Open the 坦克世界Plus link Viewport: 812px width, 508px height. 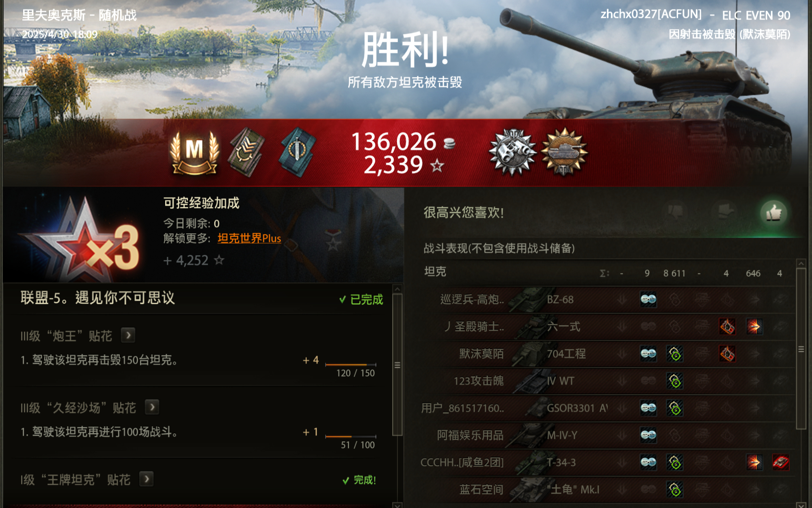point(249,239)
